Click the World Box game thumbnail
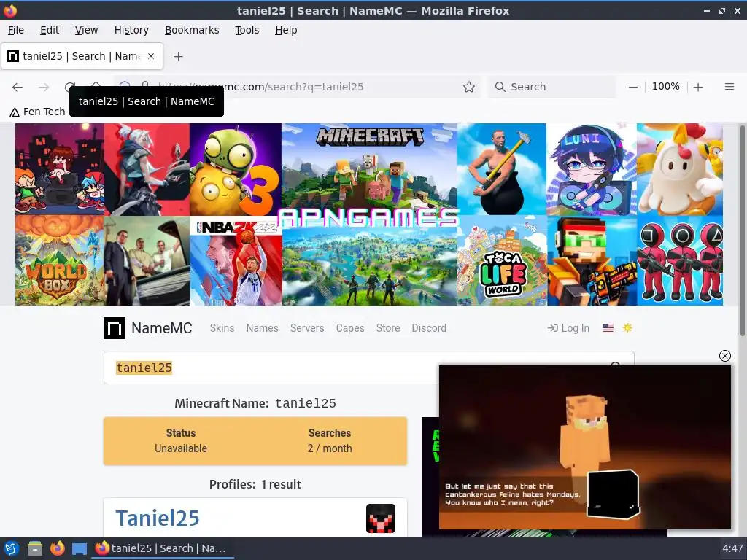 point(60,261)
